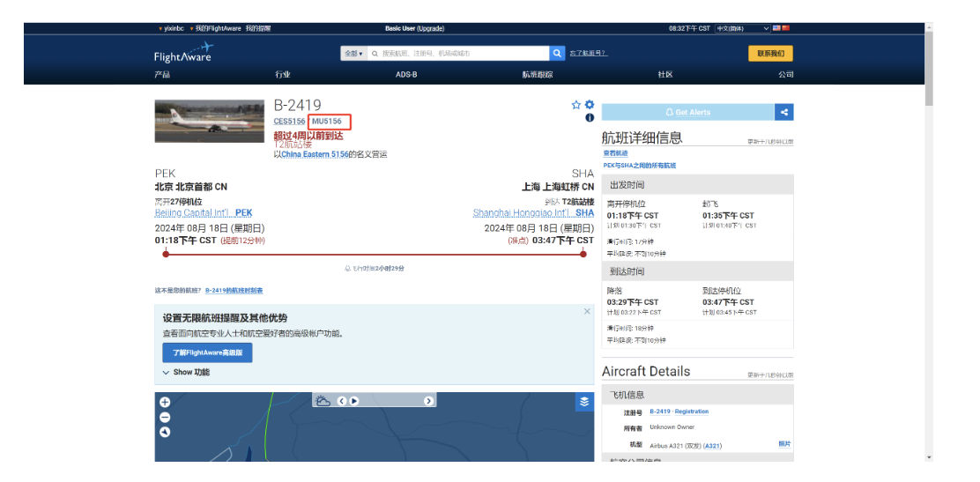The height and width of the screenshot is (482, 980).
Task: Open the B-2419 flight schedule link
Action: point(234,291)
